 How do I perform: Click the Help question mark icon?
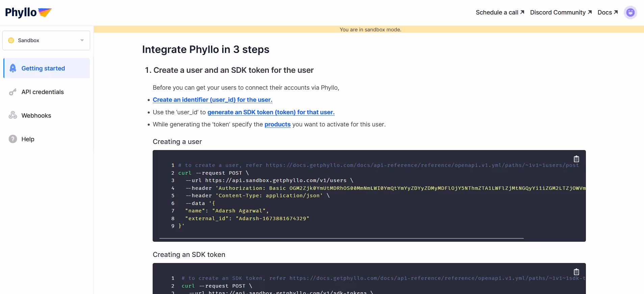[x=13, y=139]
